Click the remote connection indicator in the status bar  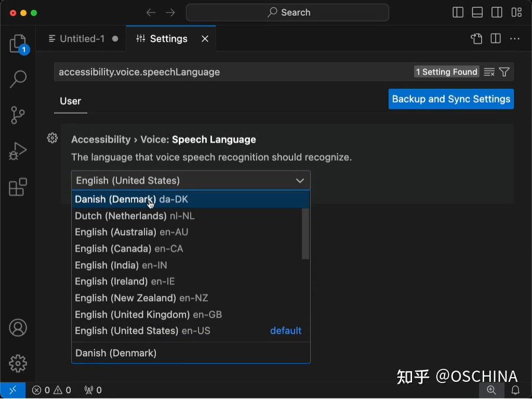pos(12,390)
